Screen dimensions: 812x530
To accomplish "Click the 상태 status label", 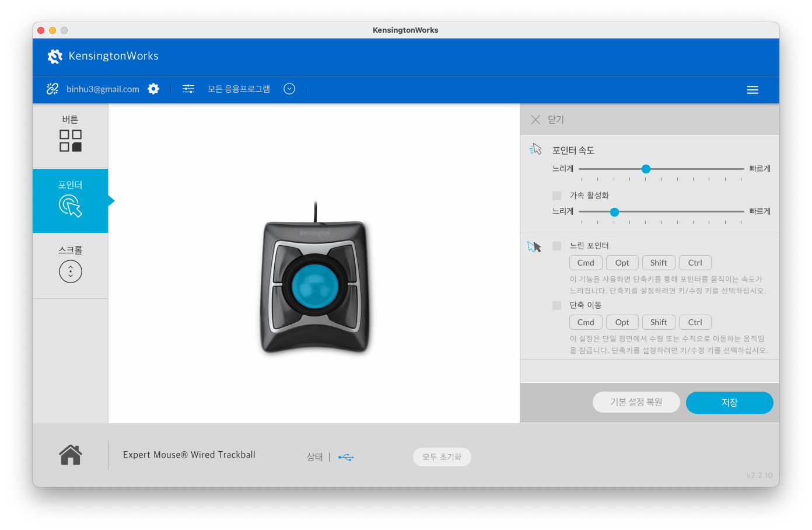I will (315, 457).
